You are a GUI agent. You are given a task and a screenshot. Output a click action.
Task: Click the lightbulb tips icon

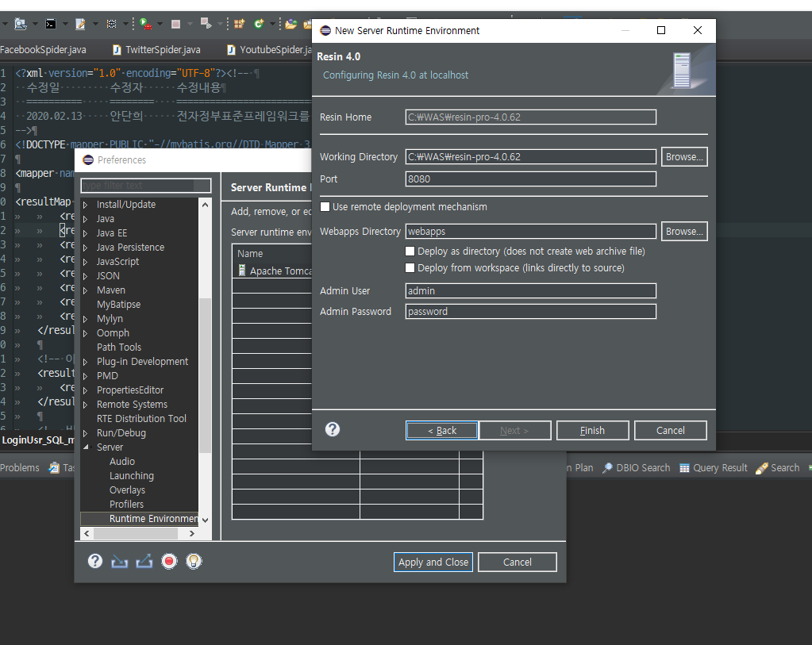(194, 562)
